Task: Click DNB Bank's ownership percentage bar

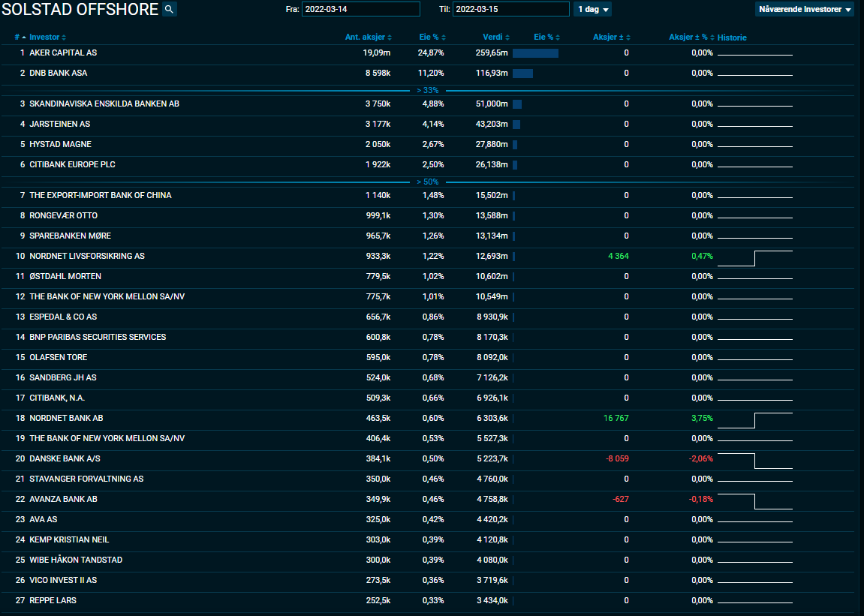Action: pyautogui.click(x=523, y=74)
